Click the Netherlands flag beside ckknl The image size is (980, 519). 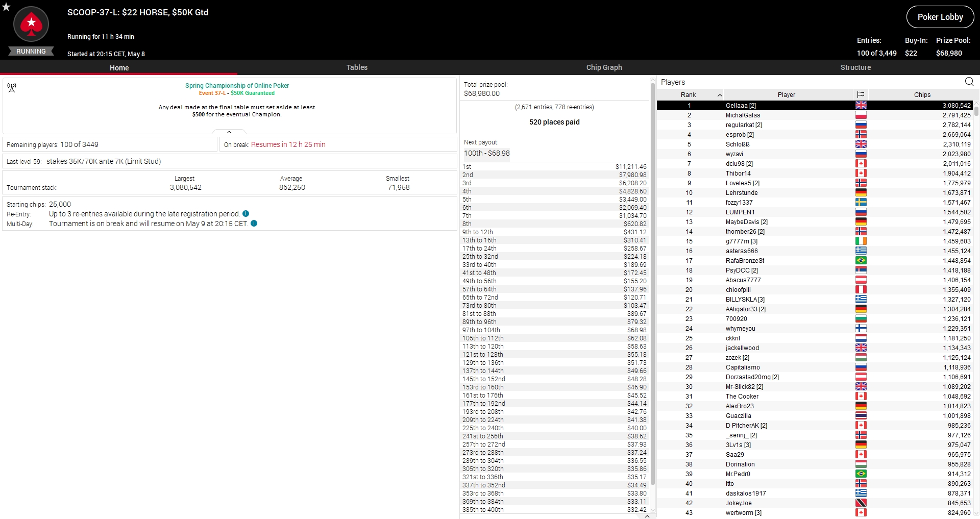861,338
